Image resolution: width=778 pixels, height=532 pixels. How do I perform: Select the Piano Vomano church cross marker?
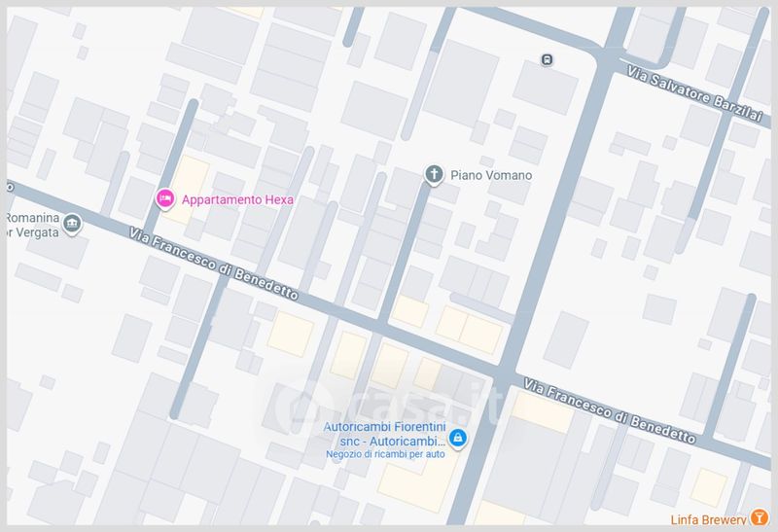click(x=434, y=175)
